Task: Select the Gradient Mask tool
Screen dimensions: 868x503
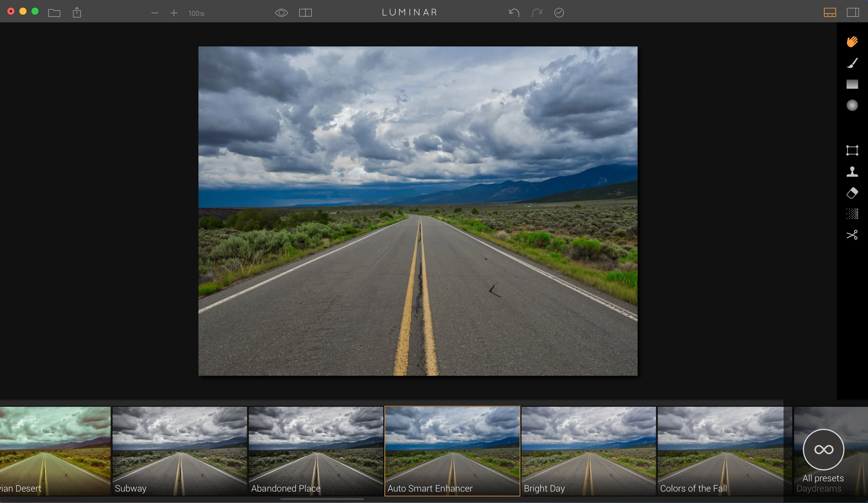Action: tap(852, 84)
